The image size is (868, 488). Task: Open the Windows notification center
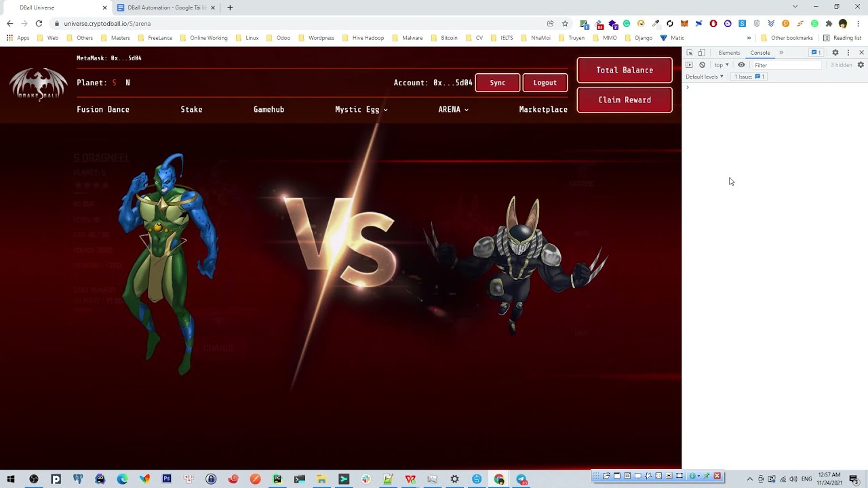coord(854,479)
